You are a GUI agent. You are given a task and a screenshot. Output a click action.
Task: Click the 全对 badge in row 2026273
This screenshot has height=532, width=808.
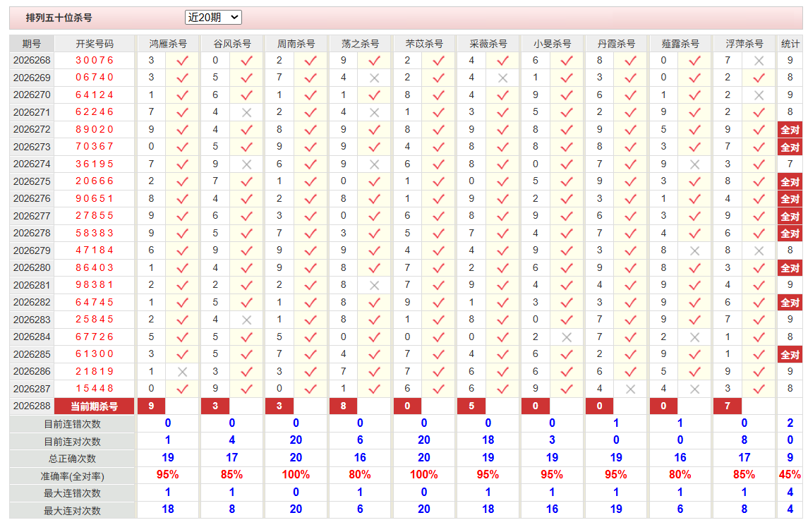[x=790, y=147]
